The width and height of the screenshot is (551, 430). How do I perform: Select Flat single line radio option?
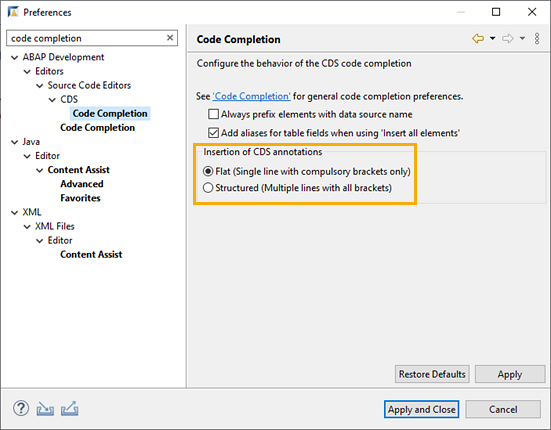(x=208, y=171)
